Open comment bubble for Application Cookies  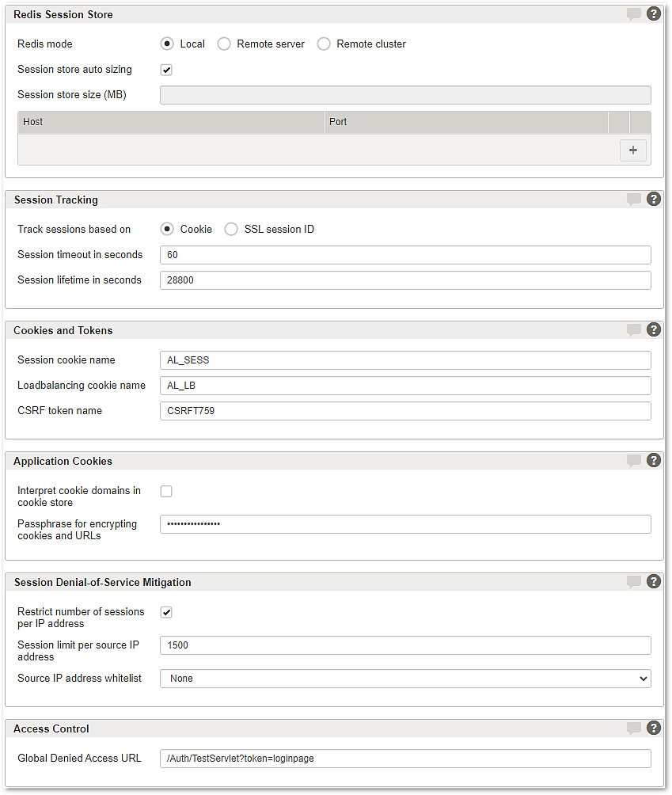[633, 461]
